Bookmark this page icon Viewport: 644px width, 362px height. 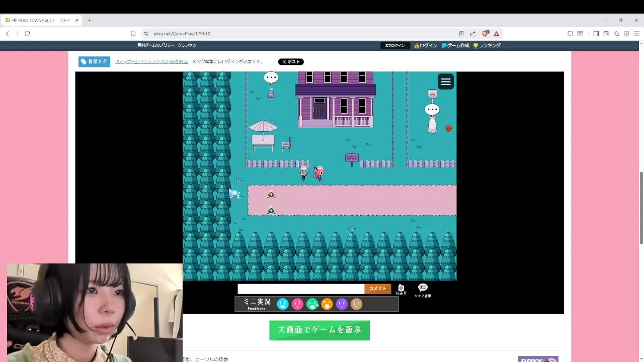133,34
